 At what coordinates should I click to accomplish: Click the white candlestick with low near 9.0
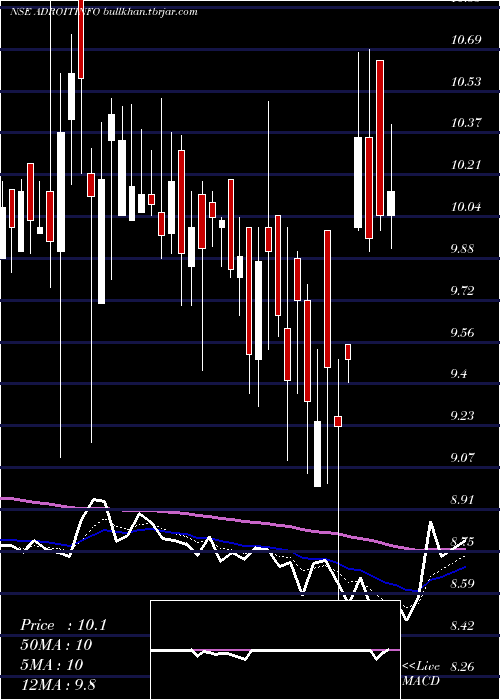tap(317, 454)
